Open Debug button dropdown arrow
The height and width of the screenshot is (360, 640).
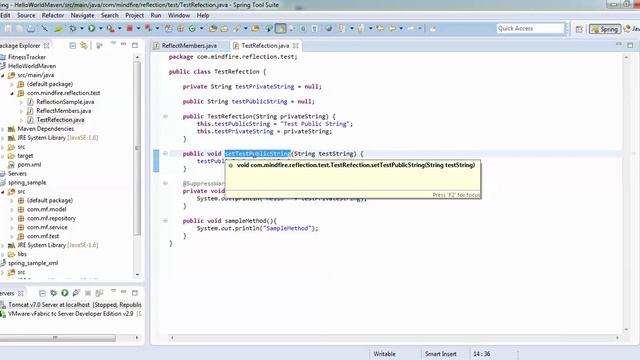click(x=82, y=28)
